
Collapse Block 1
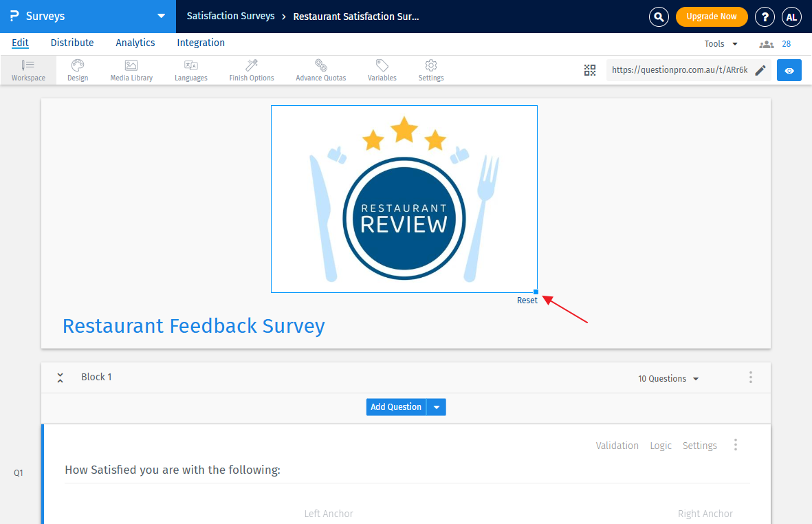(x=60, y=377)
